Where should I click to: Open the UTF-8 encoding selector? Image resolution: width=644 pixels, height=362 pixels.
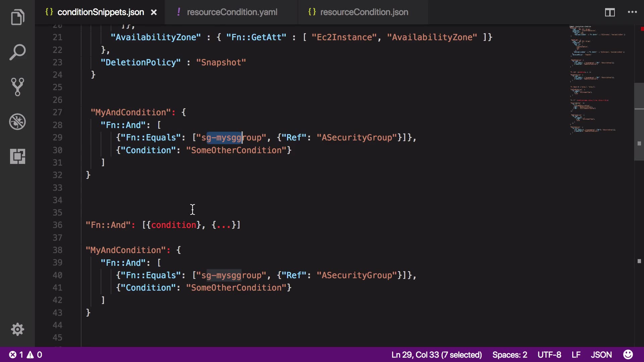(x=549, y=355)
